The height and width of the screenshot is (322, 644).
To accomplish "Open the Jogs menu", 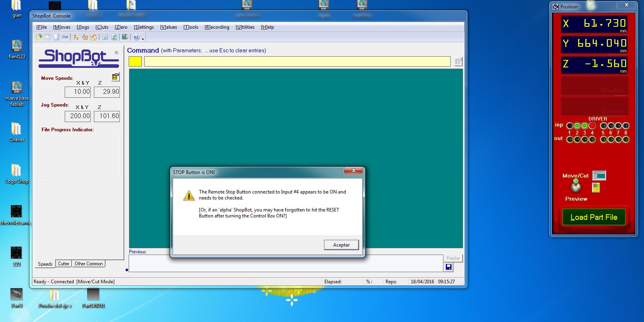I will coord(83,27).
